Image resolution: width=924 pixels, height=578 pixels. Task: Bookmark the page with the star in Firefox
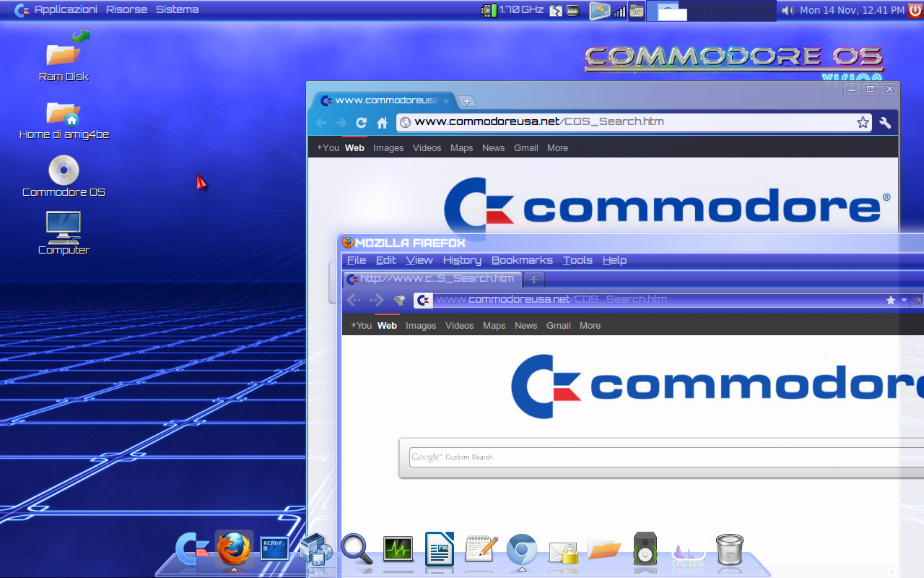[x=890, y=299]
